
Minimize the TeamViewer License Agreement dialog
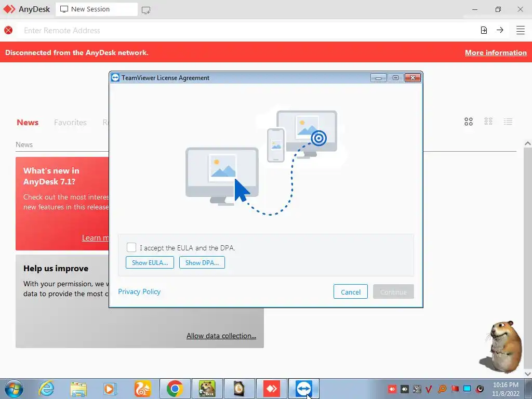click(378, 78)
